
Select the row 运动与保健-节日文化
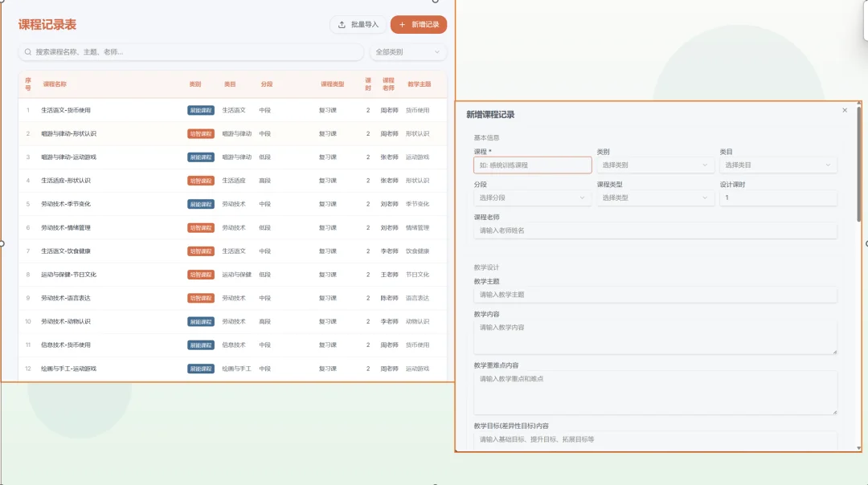[232, 275]
